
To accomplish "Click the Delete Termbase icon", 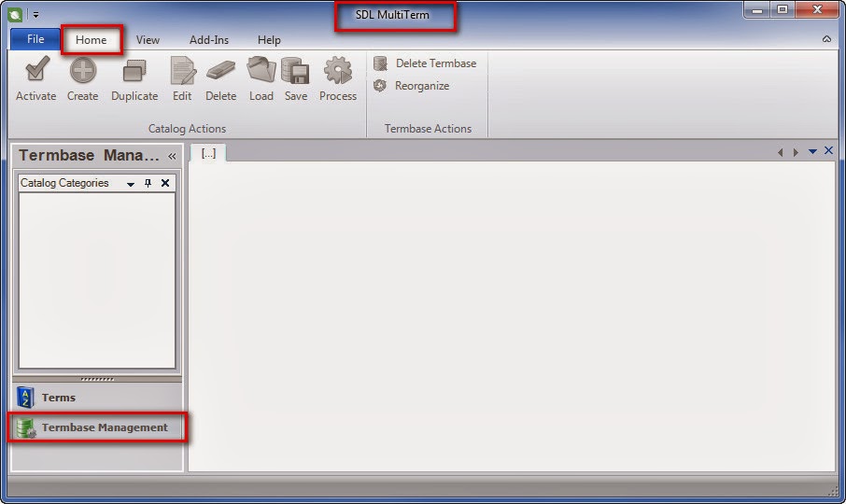I will [380, 63].
